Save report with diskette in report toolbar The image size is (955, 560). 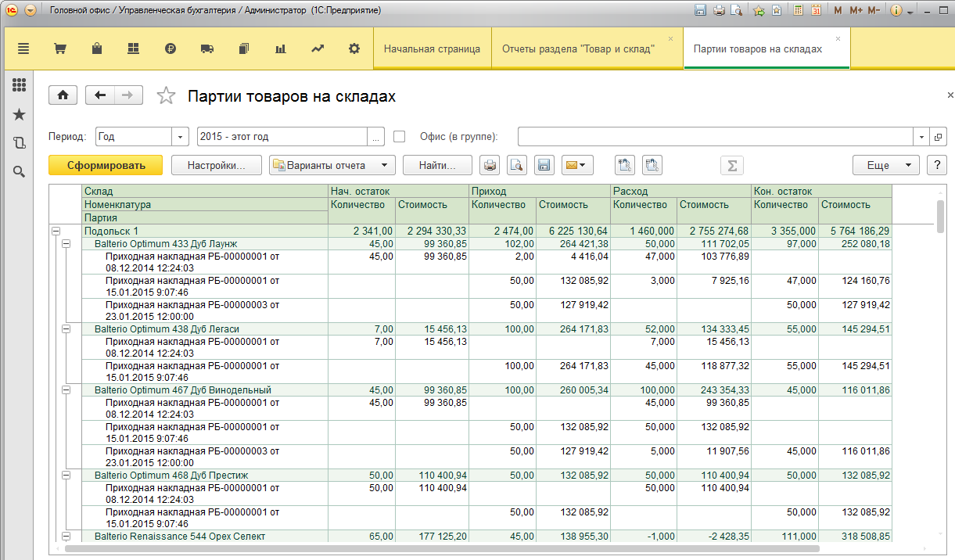544,165
